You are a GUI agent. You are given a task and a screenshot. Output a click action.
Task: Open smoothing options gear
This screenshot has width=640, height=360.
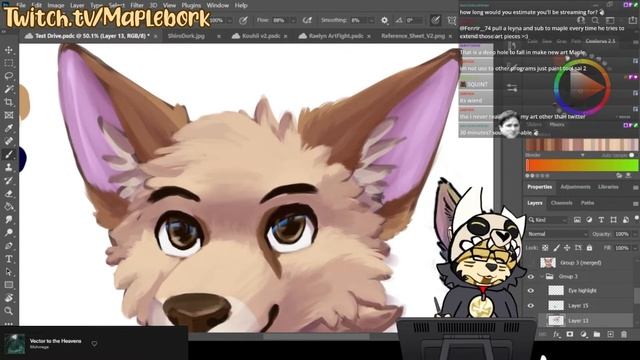(384, 20)
